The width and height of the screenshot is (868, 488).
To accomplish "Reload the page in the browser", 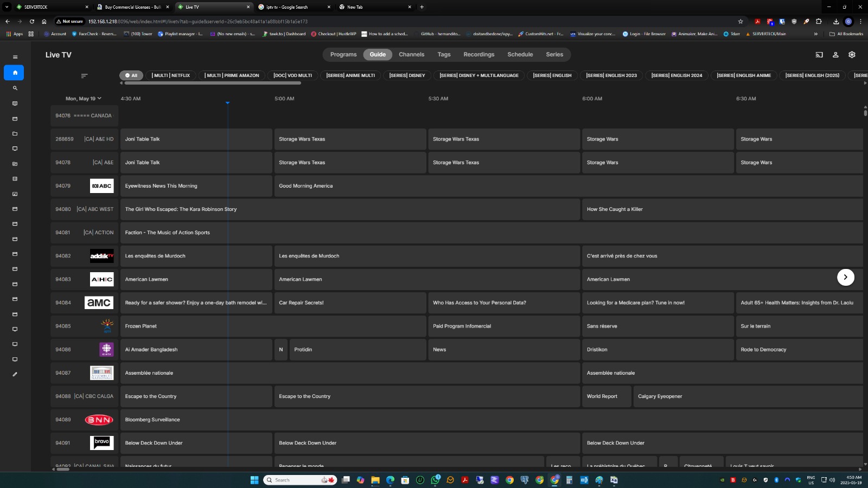I will 32,22.
